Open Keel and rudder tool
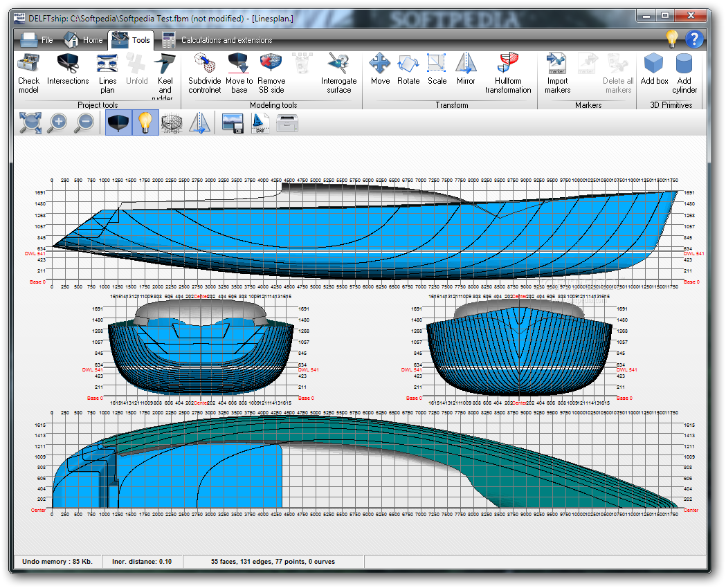Viewport: 726px width, 588px height. tap(165, 76)
